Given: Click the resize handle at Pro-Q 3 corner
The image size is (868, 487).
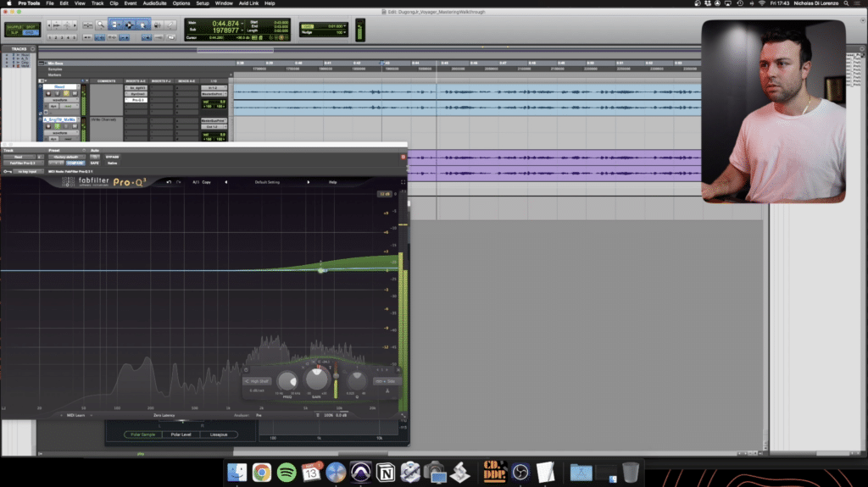Looking at the screenshot, I should pyautogui.click(x=403, y=415).
